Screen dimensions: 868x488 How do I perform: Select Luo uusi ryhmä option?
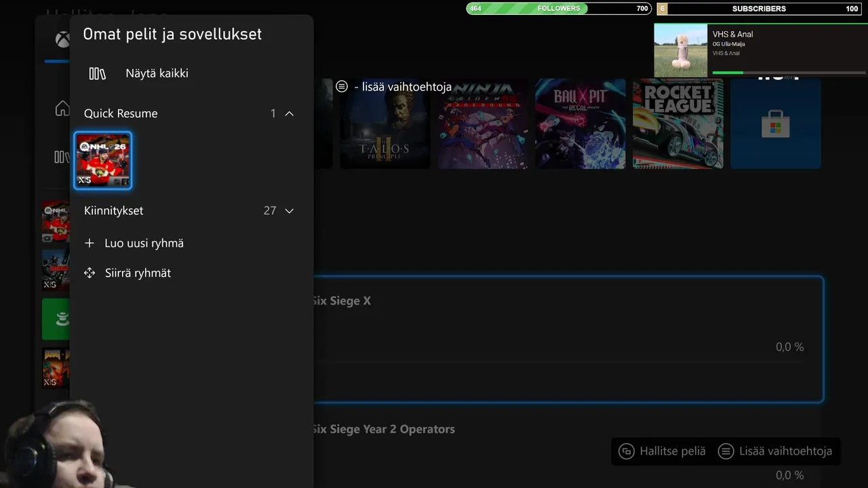click(144, 243)
